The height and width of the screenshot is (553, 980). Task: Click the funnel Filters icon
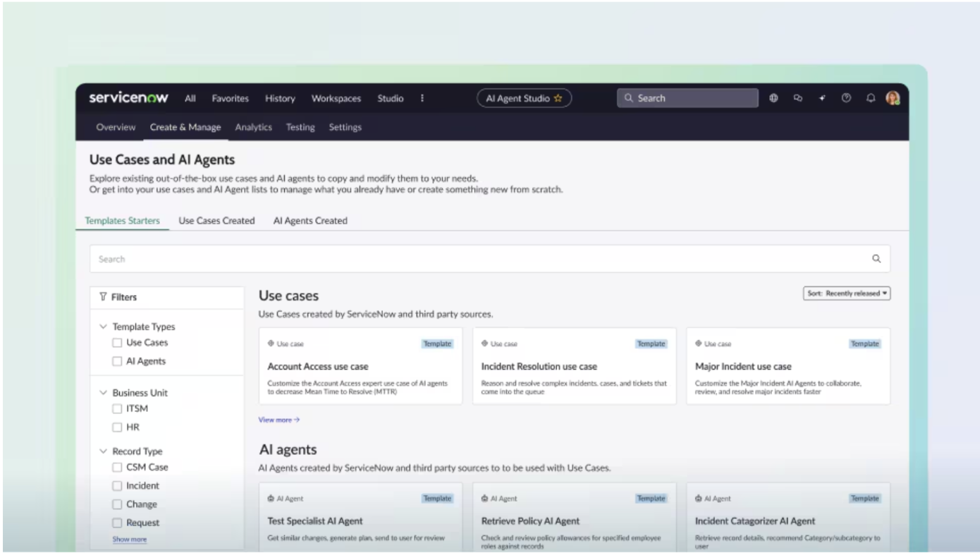[x=103, y=298]
